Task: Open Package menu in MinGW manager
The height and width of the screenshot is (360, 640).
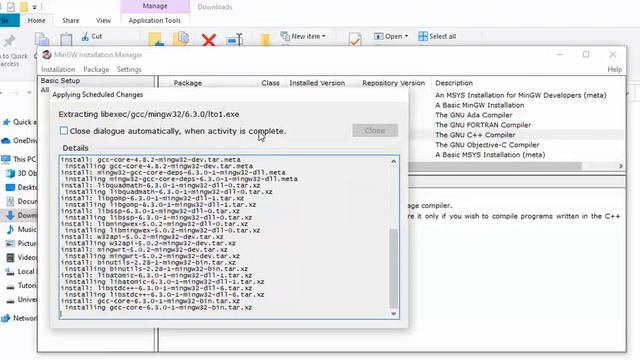Action: tap(96, 69)
